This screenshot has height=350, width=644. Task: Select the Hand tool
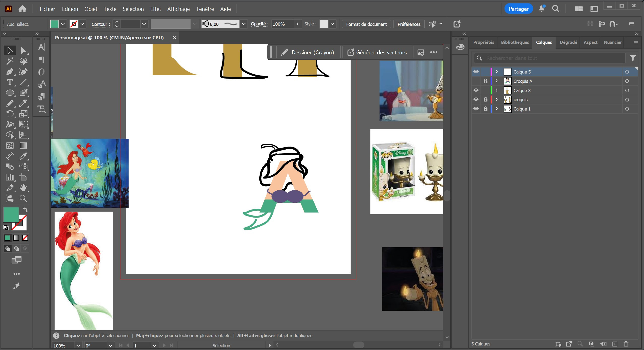23,188
